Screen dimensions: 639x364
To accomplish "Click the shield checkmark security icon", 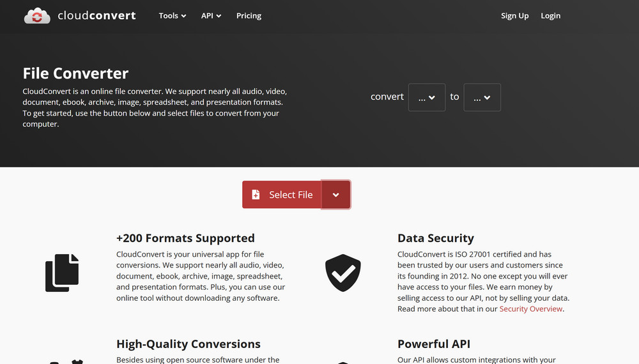I will [343, 273].
